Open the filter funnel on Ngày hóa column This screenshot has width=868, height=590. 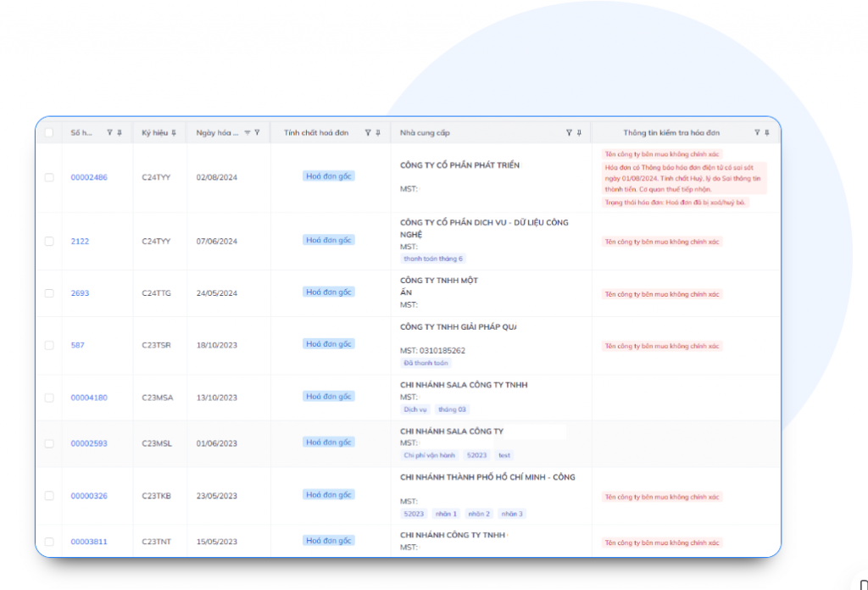click(256, 132)
